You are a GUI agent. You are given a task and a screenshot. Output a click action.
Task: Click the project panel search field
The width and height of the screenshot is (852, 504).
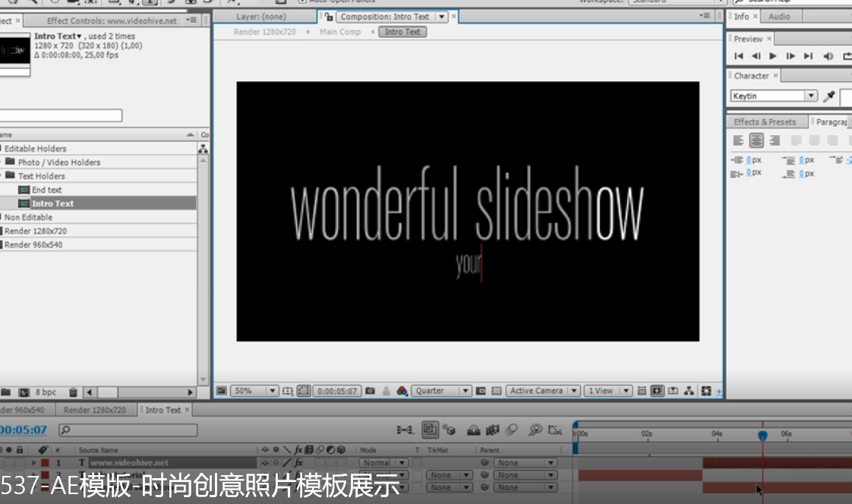click(61, 115)
